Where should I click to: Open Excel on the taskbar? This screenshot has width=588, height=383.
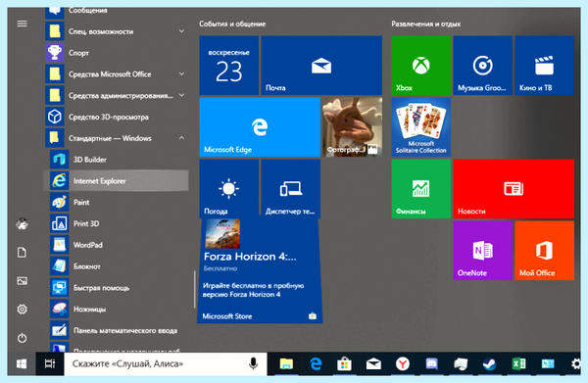click(518, 363)
